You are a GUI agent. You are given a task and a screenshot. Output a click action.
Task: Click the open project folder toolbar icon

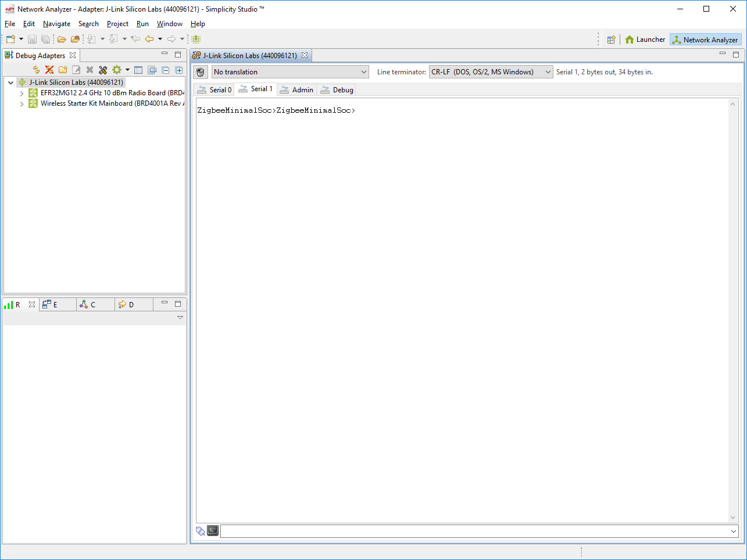75,39
